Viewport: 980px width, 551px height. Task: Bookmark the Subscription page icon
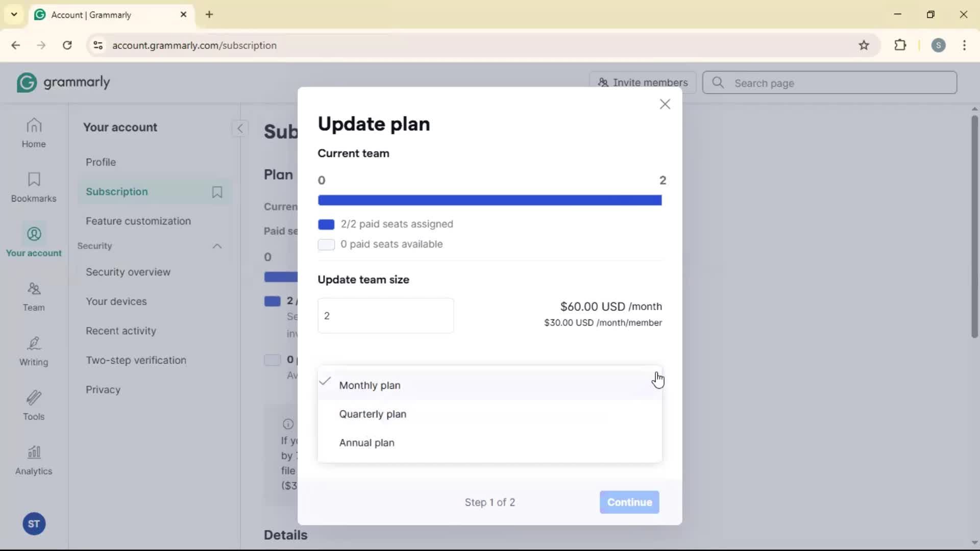pyautogui.click(x=217, y=192)
